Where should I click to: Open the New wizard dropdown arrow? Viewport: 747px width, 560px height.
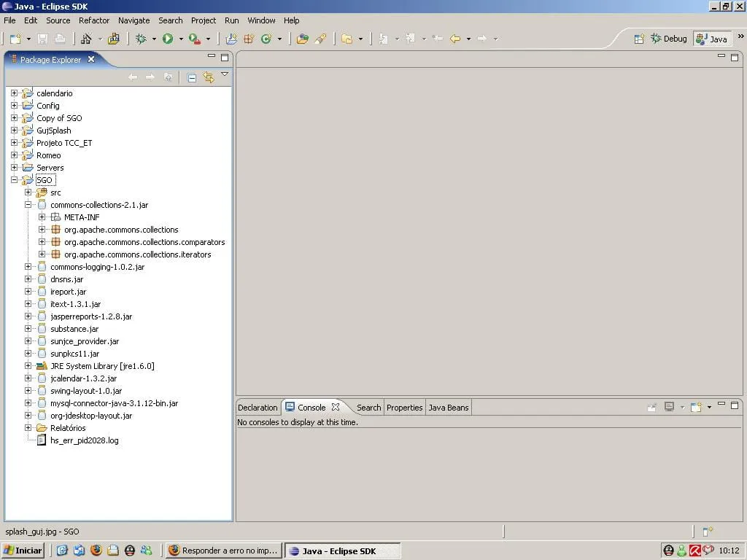tap(28, 39)
